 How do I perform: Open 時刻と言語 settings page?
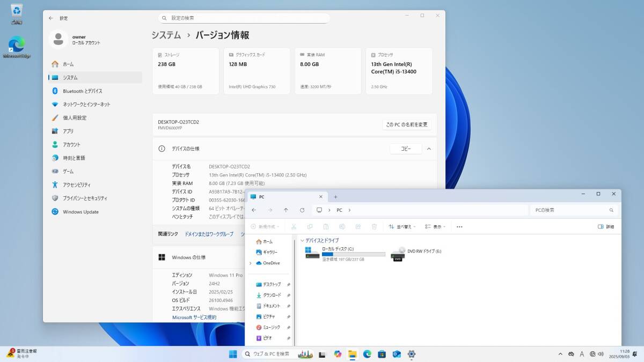pos(95,158)
